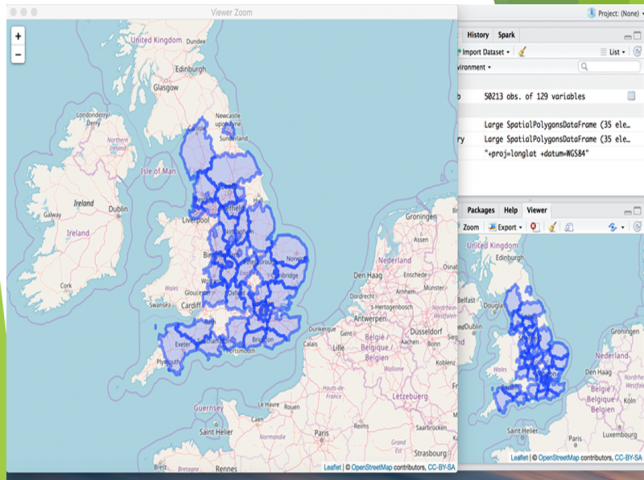Screen dimensions: 644x480
Task: Zoom in with the map plus button
Action: click(x=18, y=36)
